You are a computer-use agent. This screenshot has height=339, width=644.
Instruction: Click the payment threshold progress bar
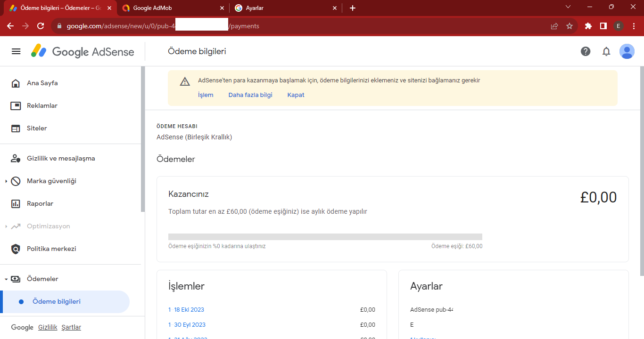click(325, 237)
